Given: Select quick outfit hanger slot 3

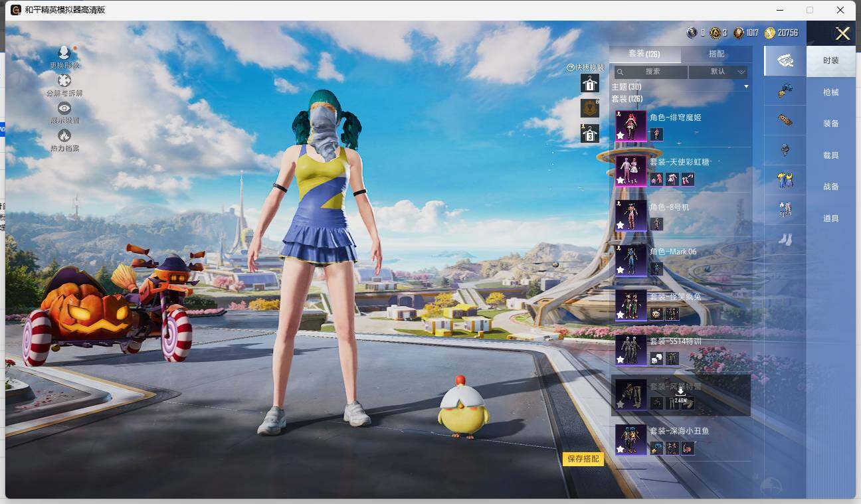Looking at the screenshot, I should 590,133.
